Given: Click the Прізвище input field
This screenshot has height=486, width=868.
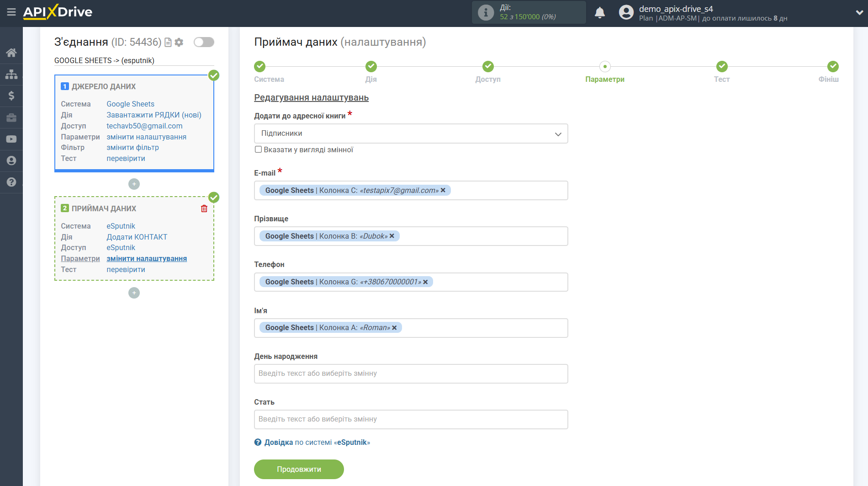Looking at the screenshot, I should [x=411, y=236].
